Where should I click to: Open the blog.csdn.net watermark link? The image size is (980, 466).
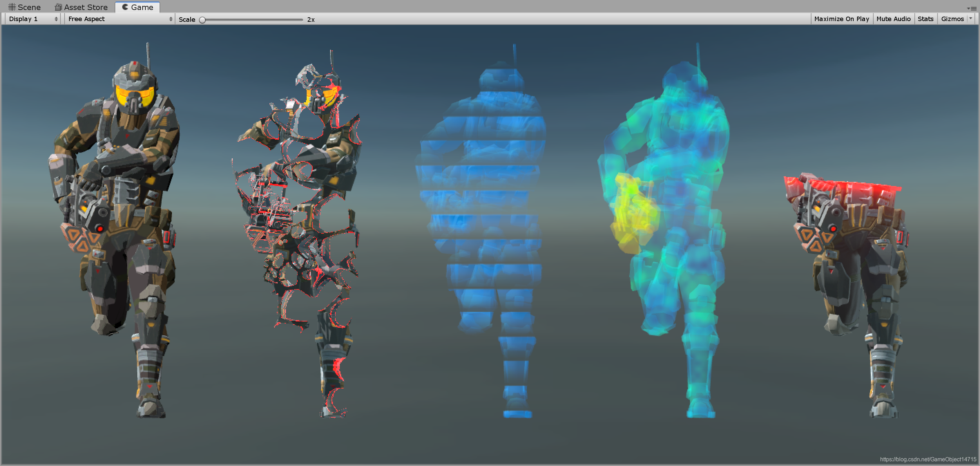coord(928,459)
